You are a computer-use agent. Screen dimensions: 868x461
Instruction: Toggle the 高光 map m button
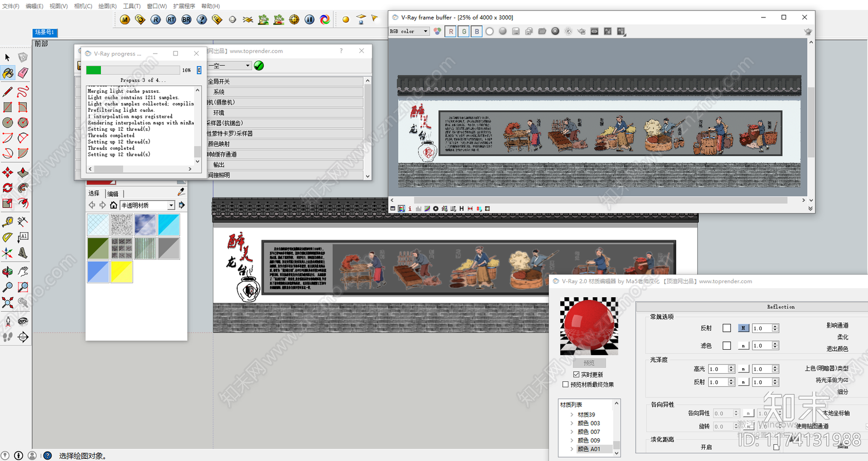(743, 369)
